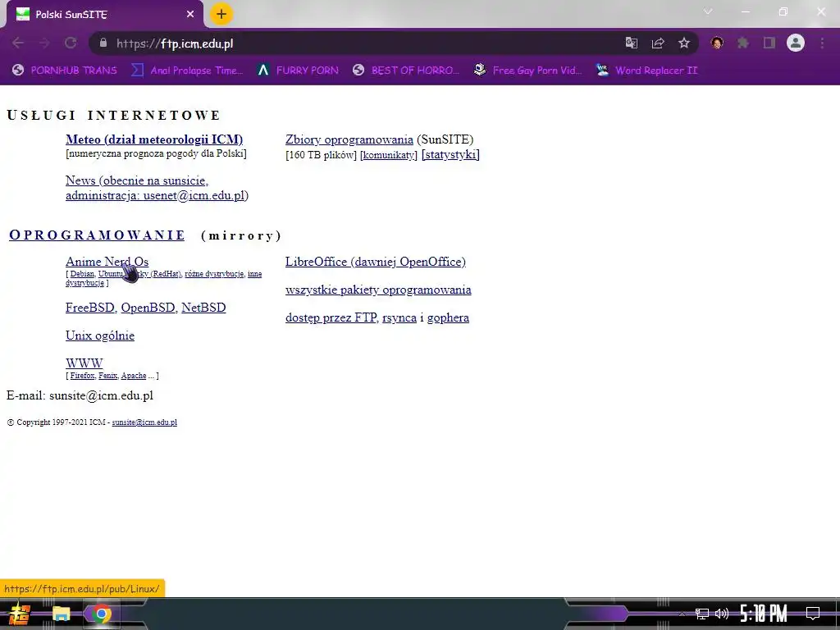The width and height of the screenshot is (840, 630).
Task: Open Chrome's three-dot menu
Action: coord(822,43)
